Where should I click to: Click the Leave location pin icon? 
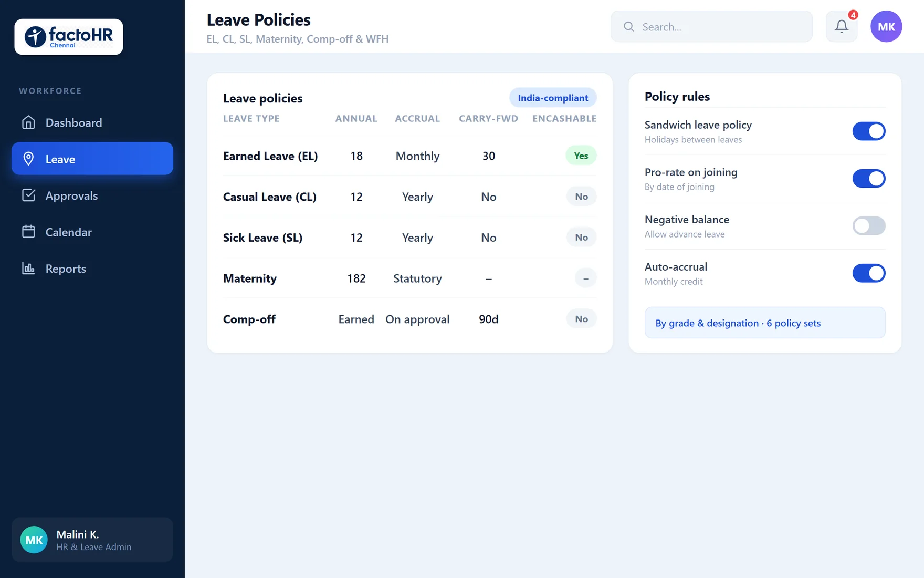click(28, 159)
